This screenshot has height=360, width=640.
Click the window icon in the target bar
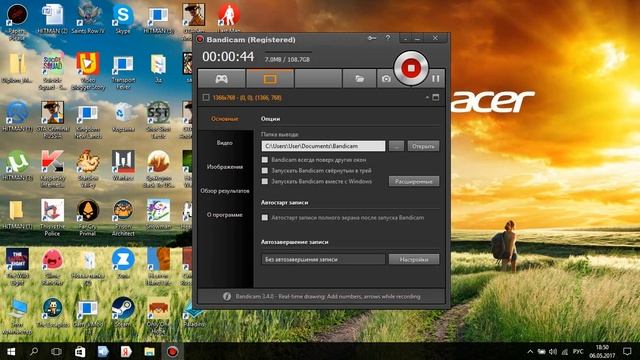click(436, 97)
